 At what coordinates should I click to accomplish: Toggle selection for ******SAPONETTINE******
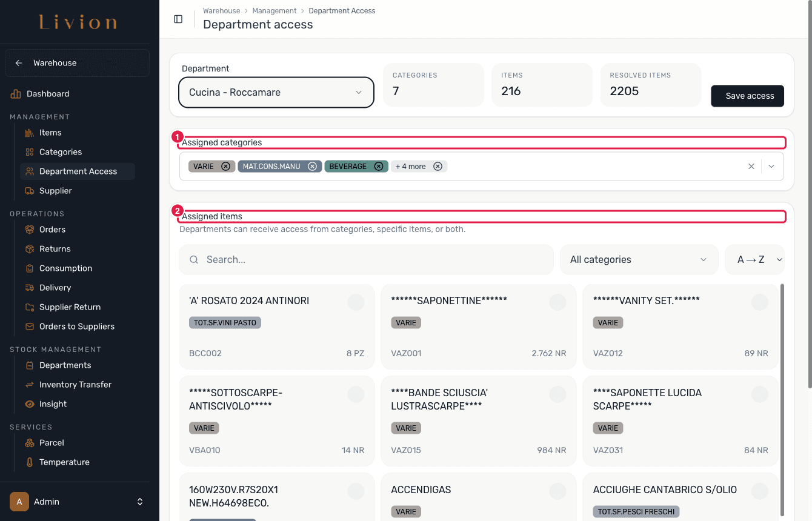pyautogui.click(x=557, y=302)
